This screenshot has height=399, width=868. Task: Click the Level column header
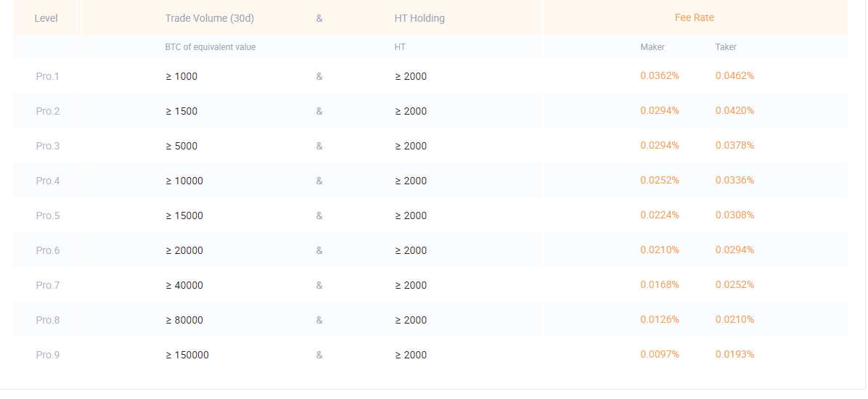coord(46,18)
